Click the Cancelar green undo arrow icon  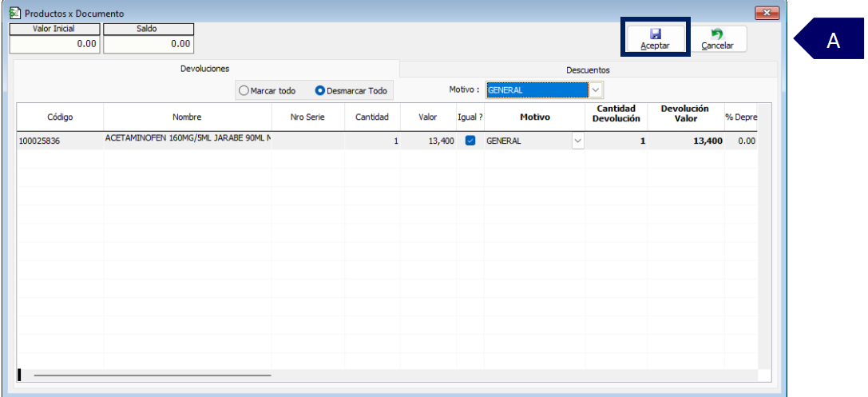click(x=717, y=34)
